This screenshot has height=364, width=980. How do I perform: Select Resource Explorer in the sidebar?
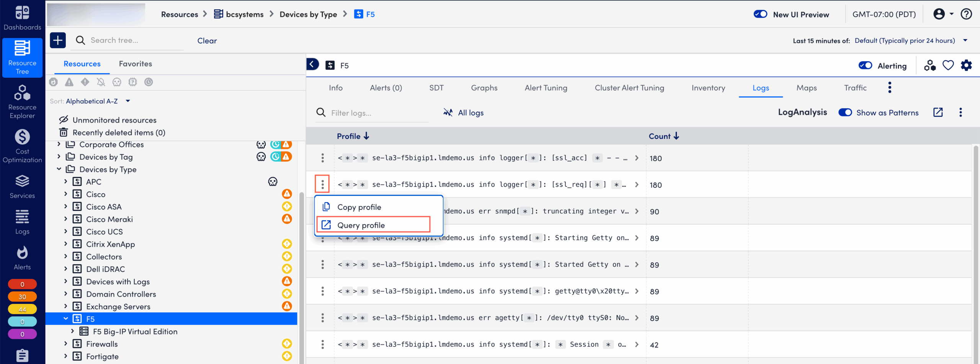click(x=22, y=101)
